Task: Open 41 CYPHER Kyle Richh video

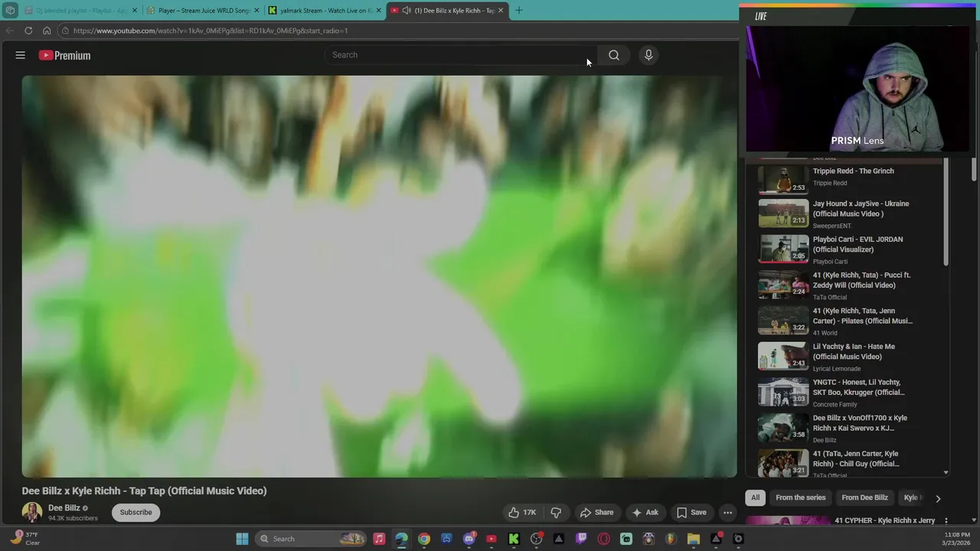Action: pyautogui.click(x=884, y=520)
